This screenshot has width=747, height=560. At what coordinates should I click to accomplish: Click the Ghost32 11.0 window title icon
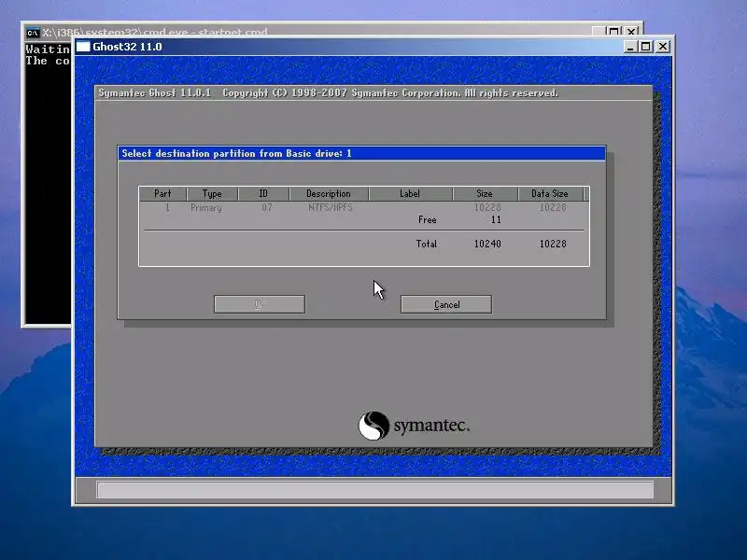coord(83,47)
